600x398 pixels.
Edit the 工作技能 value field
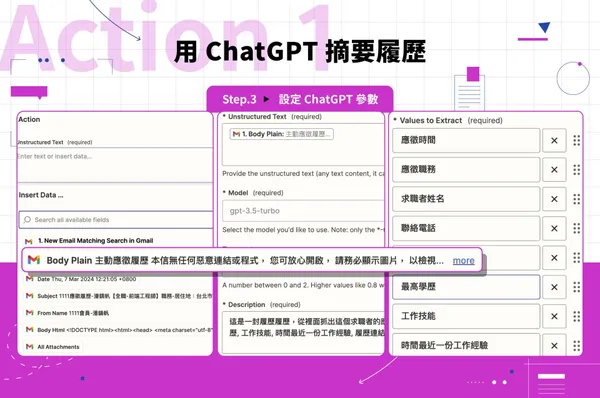tap(466, 316)
